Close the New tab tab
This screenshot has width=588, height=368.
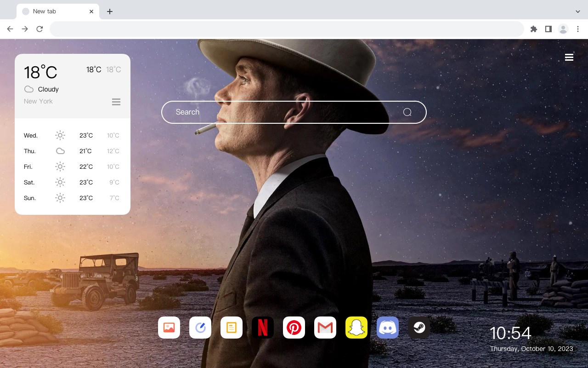(91, 11)
